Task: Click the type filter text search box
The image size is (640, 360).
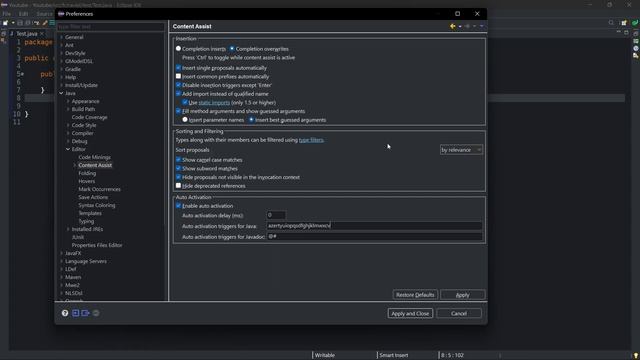Action: 111,27
